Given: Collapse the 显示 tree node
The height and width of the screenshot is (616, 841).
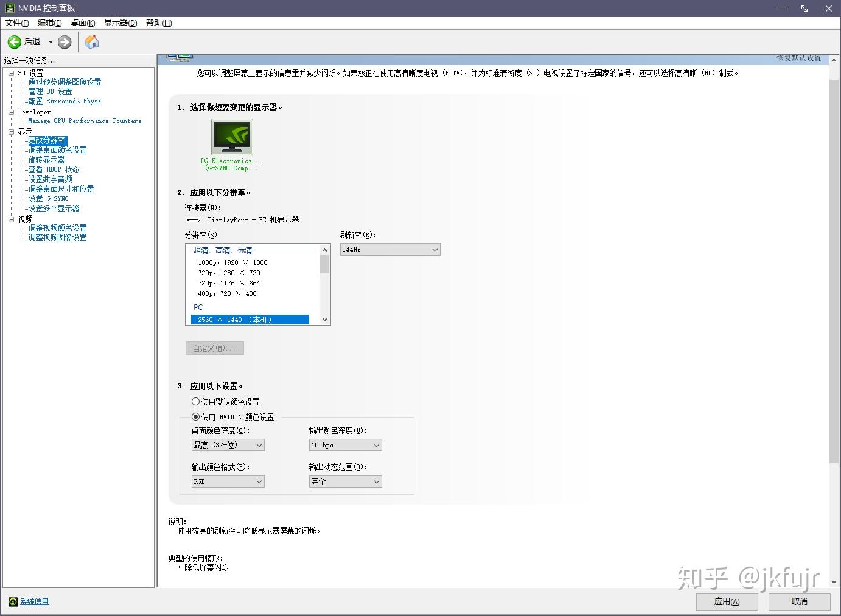Looking at the screenshot, I should coord(11,131).
